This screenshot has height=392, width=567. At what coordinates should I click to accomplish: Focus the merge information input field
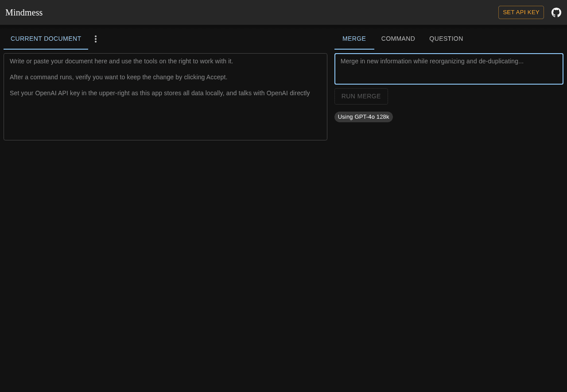(x=448, y=69)
